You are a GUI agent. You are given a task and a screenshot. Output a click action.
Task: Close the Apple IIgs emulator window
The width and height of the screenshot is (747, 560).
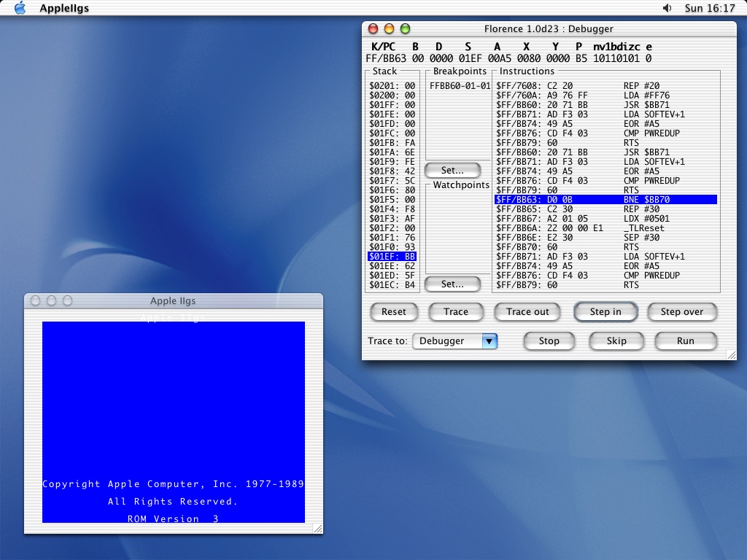[x=35, y=300]
